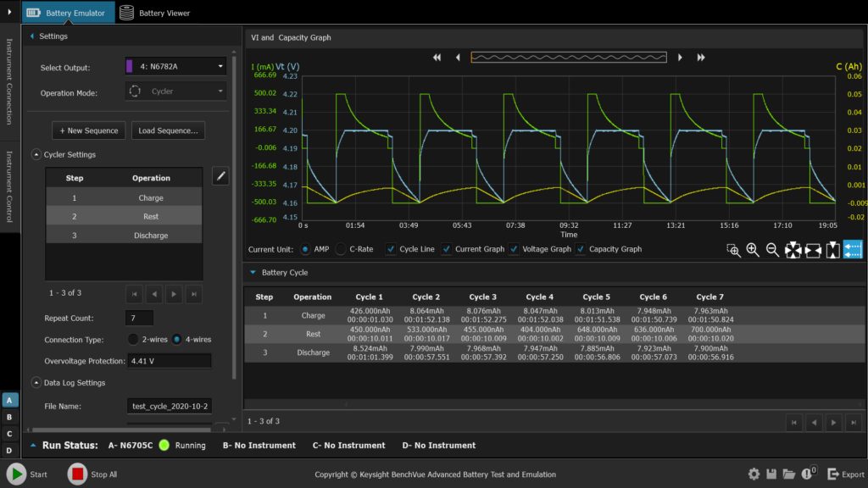The width and height of the screenshot is (868, 488).
Task: Select instrument slot C
Action: pyautogui.click(x=9, y=434)
